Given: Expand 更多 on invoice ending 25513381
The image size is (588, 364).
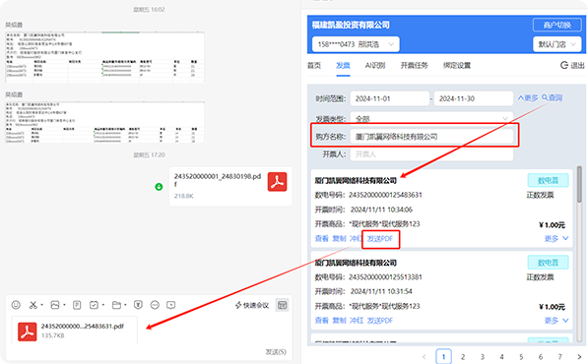Looking at the screenshot, I should point(556,321).
